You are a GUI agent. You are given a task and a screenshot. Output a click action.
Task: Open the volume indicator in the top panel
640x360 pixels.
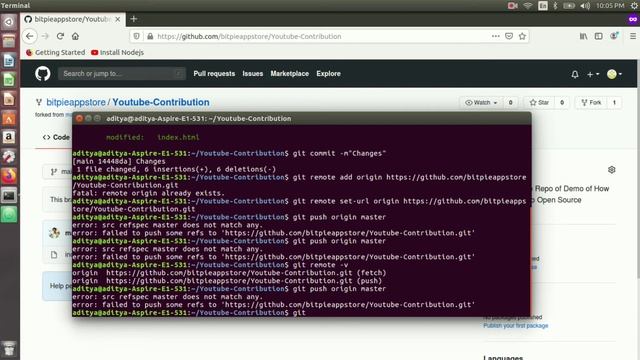[585, 6]
